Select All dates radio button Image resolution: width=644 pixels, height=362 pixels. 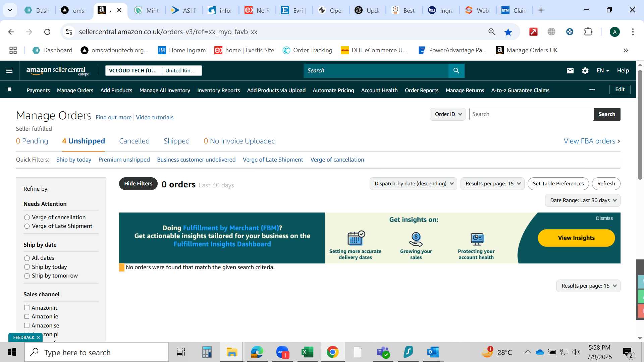click(27, 258)
